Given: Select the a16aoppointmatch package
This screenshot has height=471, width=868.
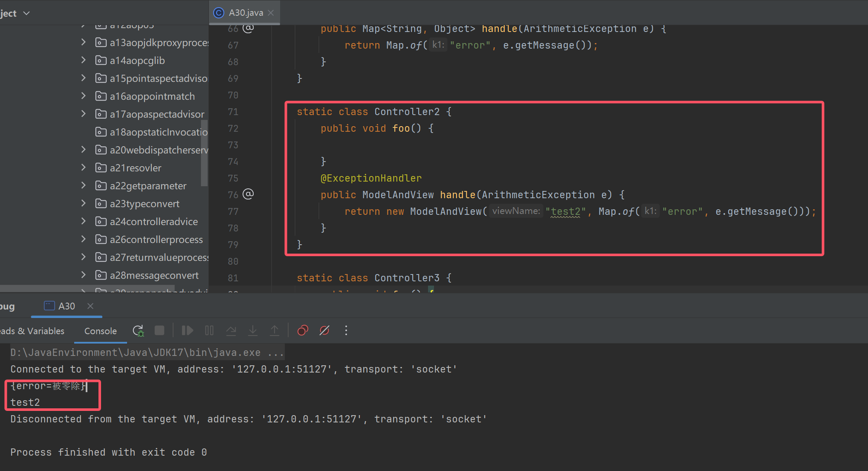Looking at the screenshot, I should click(152, 96).
